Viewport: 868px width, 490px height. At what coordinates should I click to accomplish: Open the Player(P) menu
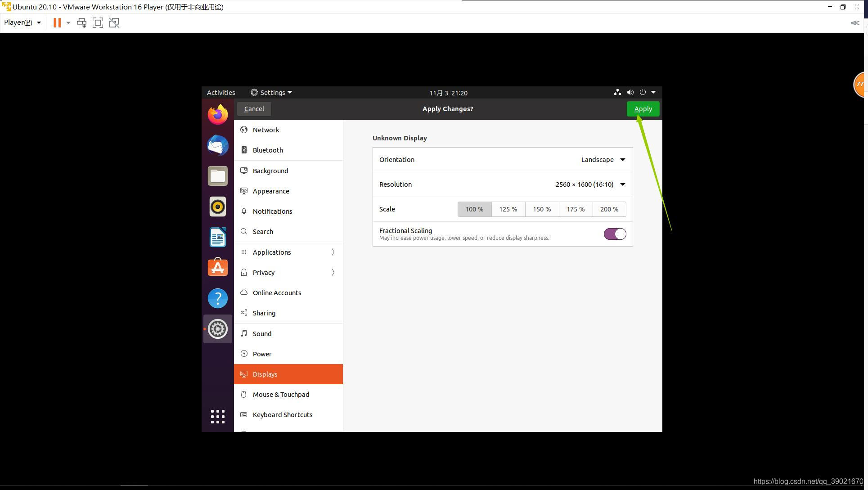22,22
